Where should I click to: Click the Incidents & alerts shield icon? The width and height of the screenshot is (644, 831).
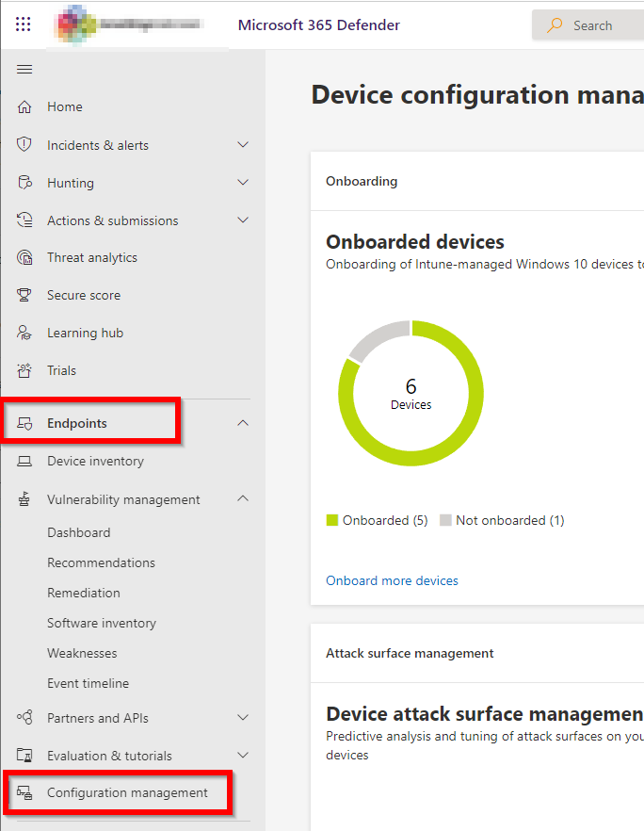(x=24, y=145)
